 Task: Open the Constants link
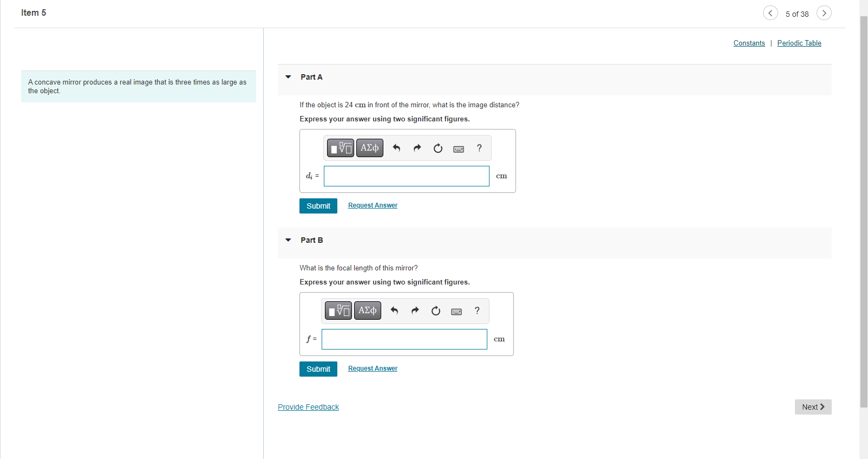click(749, 43)
